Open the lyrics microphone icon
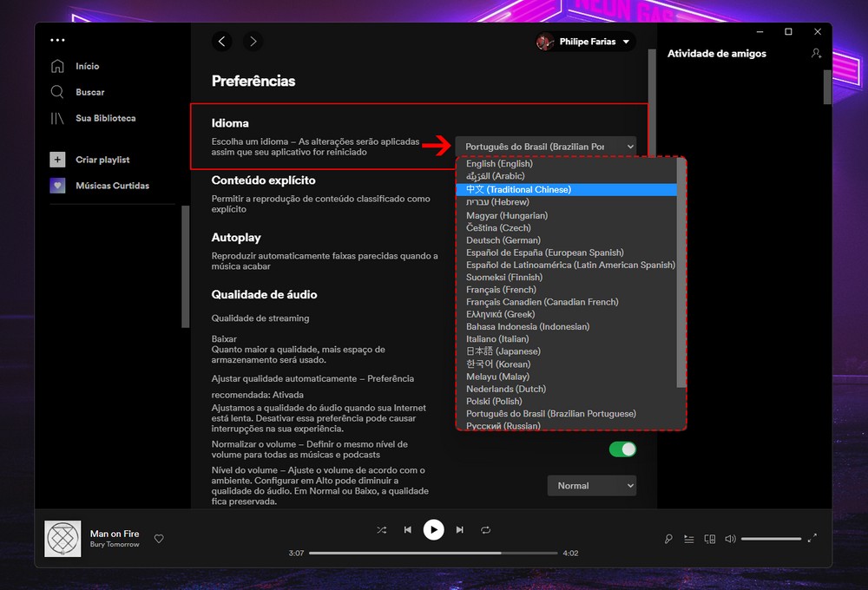The image size is (868, 590). (668, 539)
